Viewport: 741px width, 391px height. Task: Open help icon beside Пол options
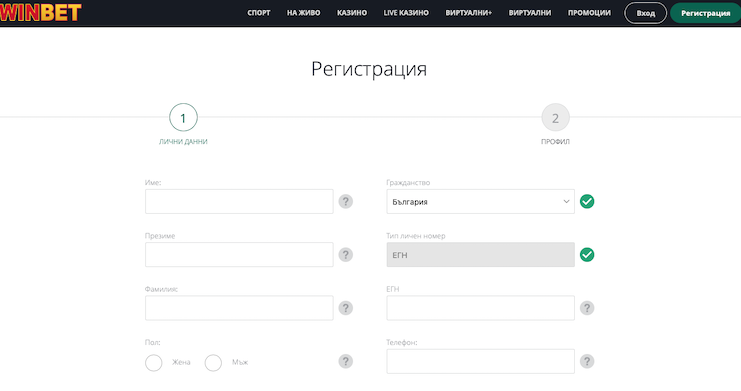coord(345,362)
